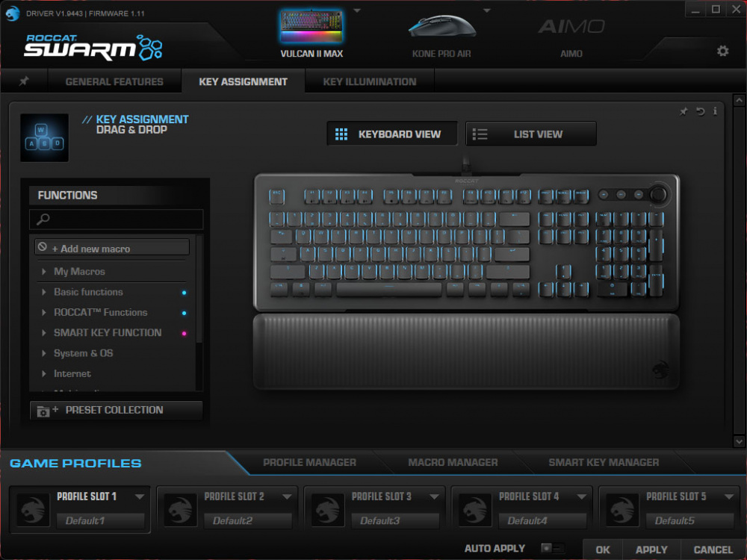Viewport: 747px width, 560px height.
Task: Open the AIMO device tab
Action: tap(571, 37)
